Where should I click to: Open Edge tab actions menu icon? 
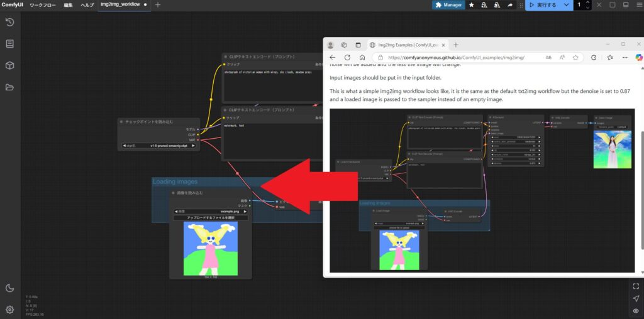pyautogui.click(x=358, y=45)
